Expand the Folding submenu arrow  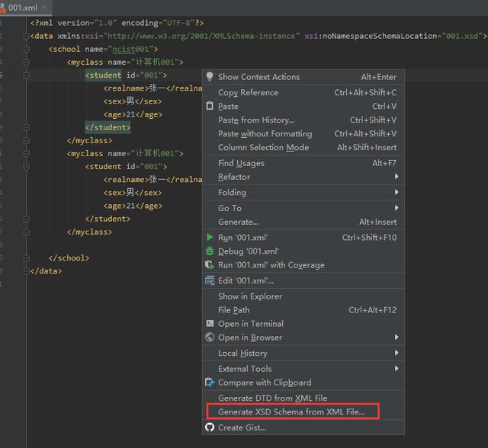(x=396, y=192)
